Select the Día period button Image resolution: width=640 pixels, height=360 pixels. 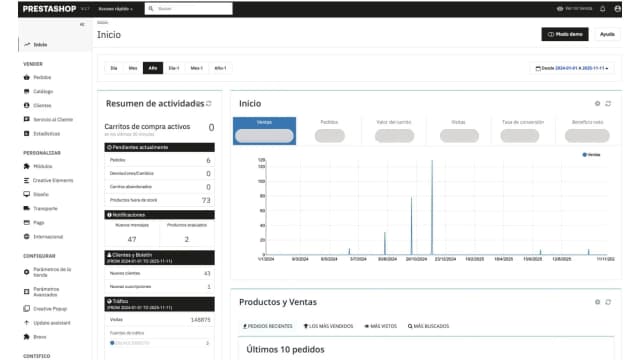pos(114,68)
